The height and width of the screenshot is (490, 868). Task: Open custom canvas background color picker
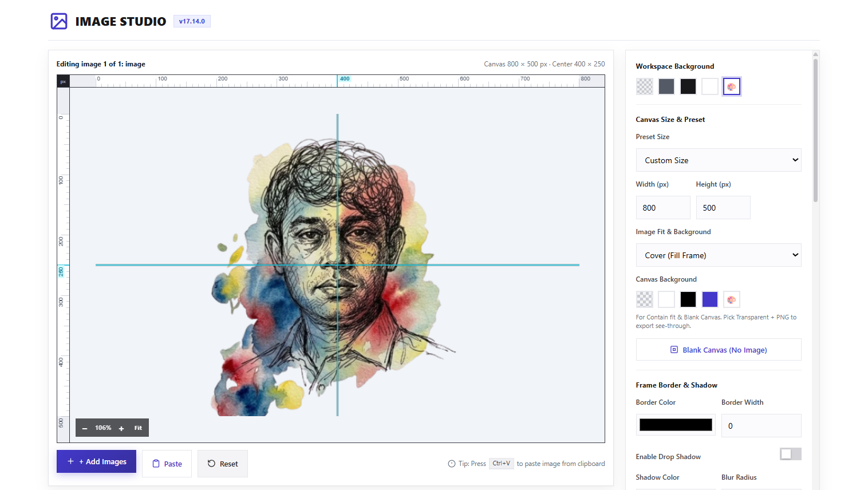tap(732, 299)
